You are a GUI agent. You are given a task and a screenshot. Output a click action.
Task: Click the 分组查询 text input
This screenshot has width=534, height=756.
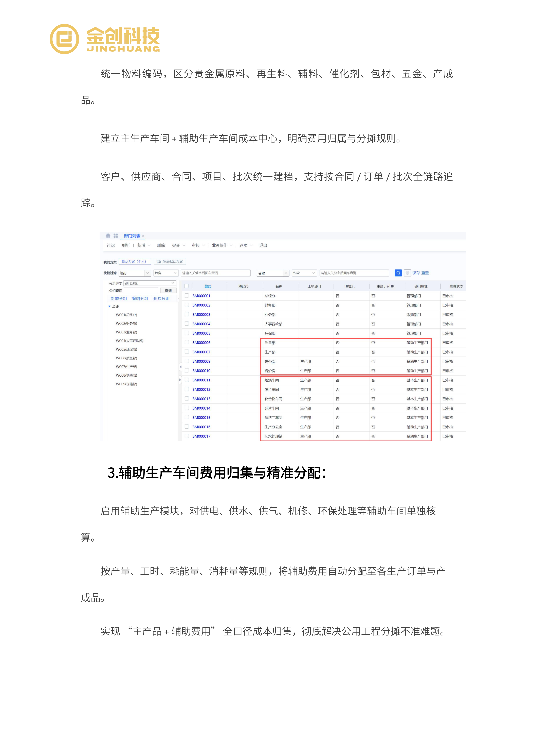[141, 290]
